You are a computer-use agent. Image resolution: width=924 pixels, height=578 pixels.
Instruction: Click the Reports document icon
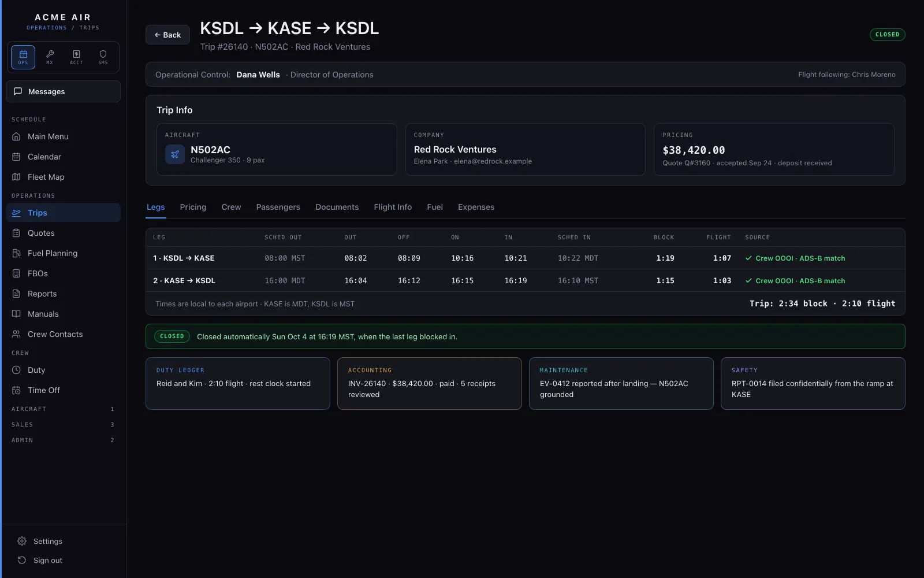pyautogui.click(x=16, y=294)
